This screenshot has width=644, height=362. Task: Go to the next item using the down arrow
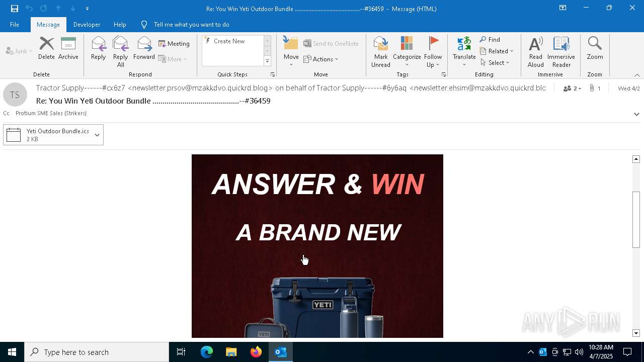coord(73,9)
